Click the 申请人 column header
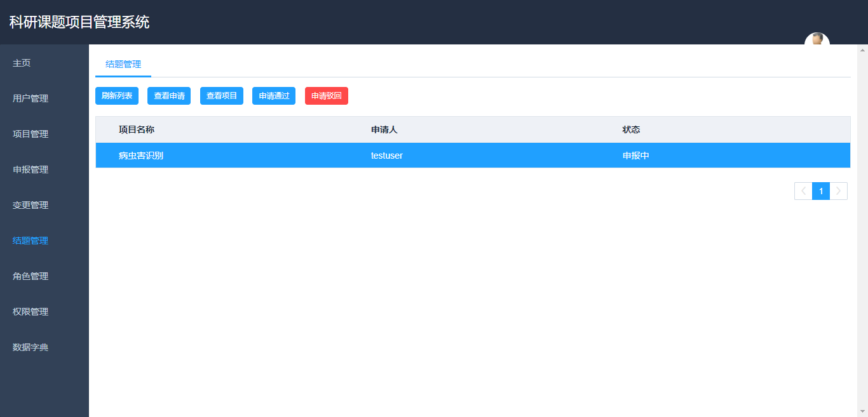The image size is (868, 417). coord(384,129)
